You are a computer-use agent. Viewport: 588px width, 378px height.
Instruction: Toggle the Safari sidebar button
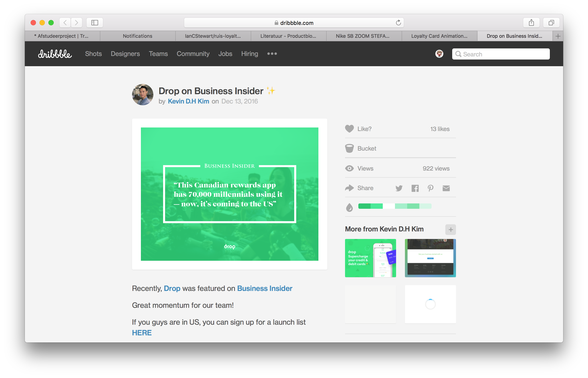tap(95, 23)
